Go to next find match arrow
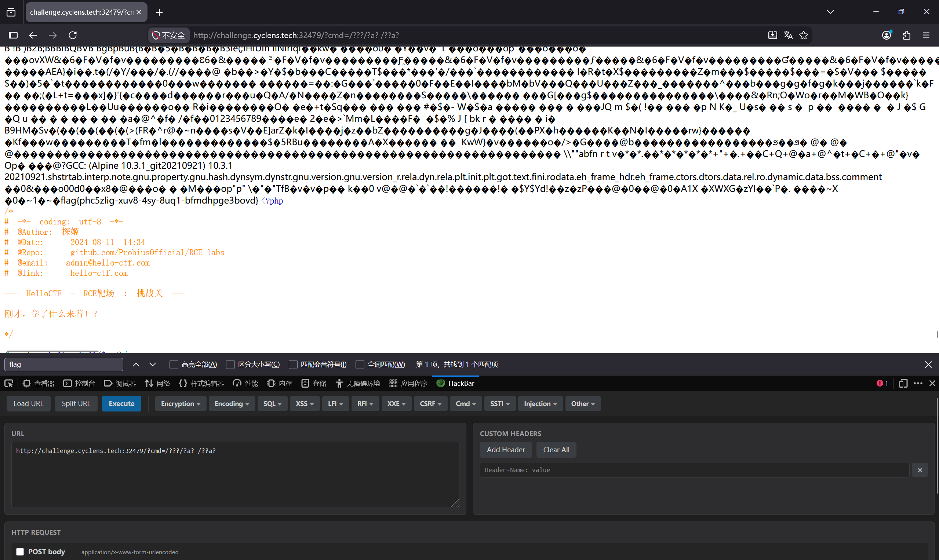The image size is (939, 560). click(x=153, y=365)
